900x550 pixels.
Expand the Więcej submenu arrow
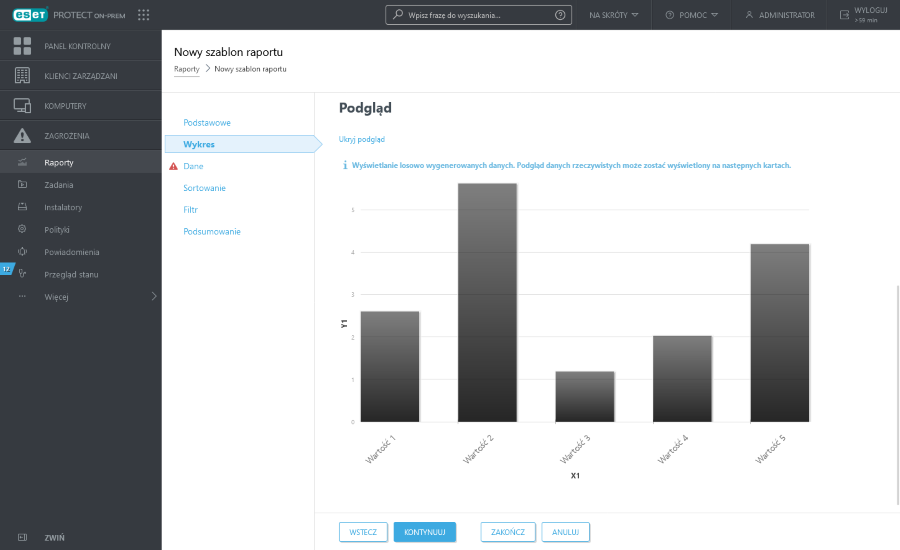click(154, 296)
